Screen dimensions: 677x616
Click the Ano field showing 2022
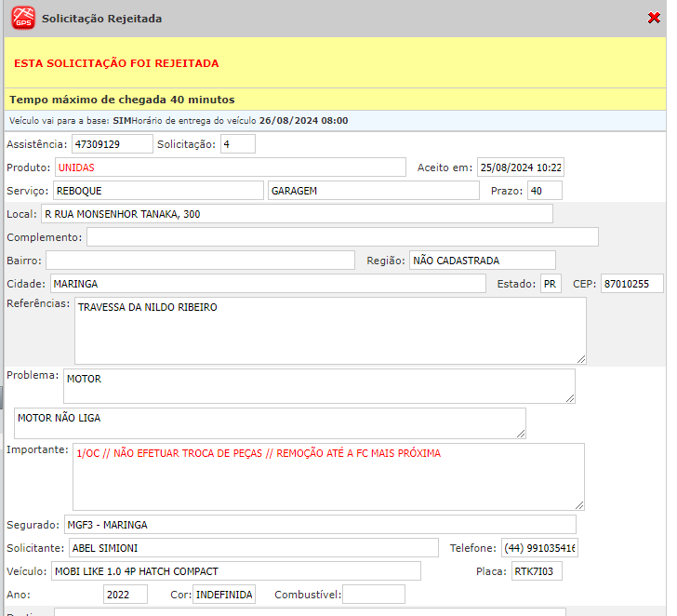(x=126, y=595)
